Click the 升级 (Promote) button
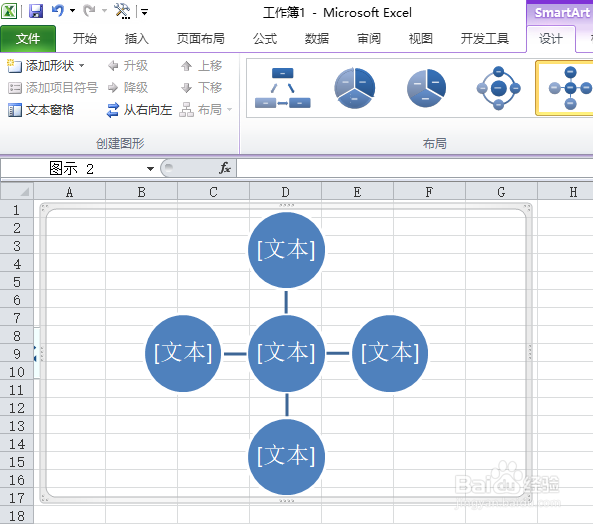 [x=128, y=66]
